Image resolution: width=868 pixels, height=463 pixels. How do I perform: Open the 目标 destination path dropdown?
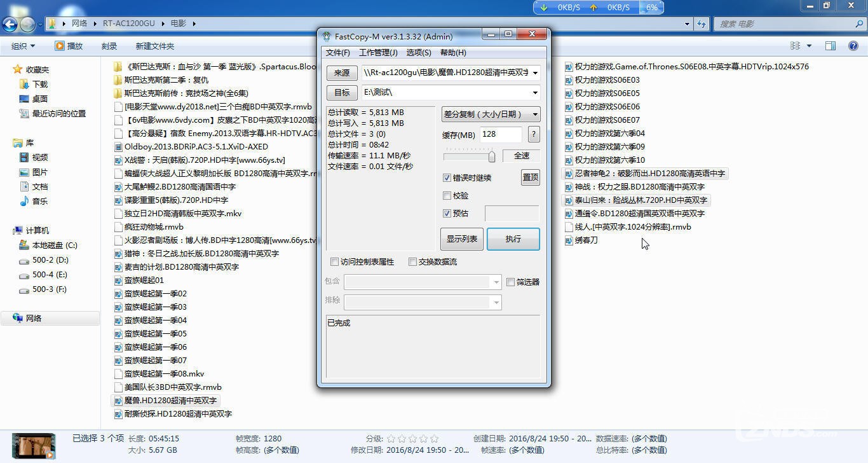[x=536, y=92]
